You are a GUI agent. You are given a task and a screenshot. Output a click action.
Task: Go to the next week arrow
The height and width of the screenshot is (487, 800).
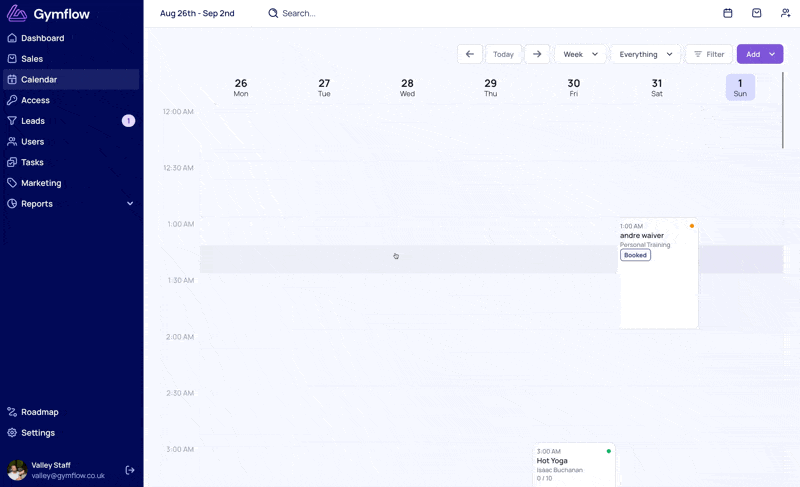537,54
